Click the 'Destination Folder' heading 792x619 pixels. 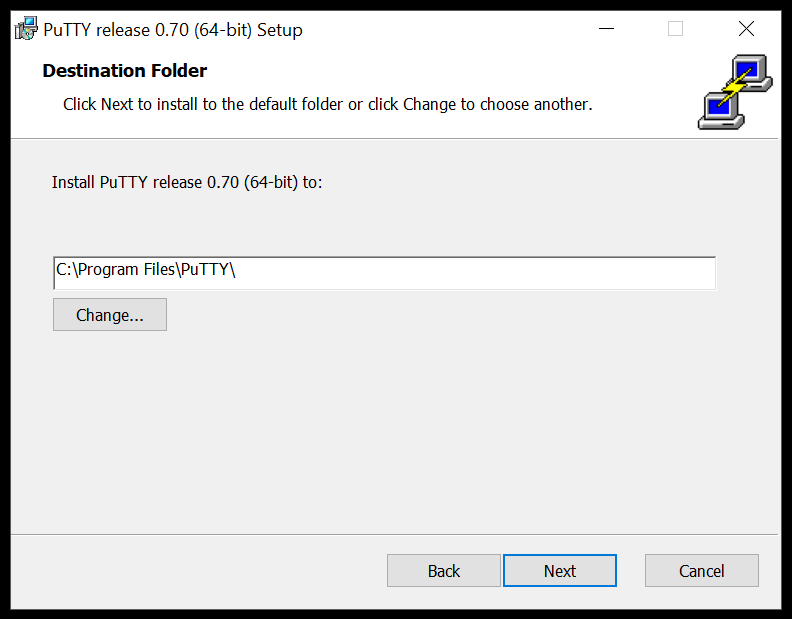(125, 71)
